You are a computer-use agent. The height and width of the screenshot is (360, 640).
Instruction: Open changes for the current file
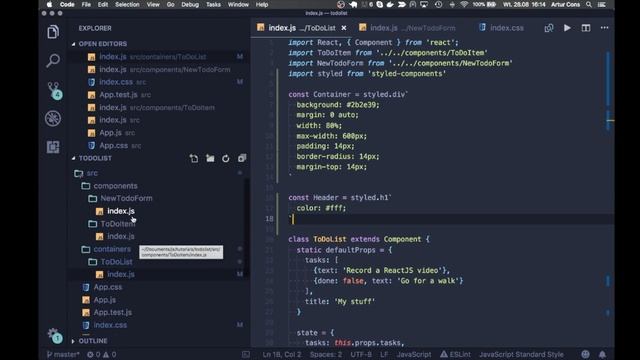coord(549,28)
